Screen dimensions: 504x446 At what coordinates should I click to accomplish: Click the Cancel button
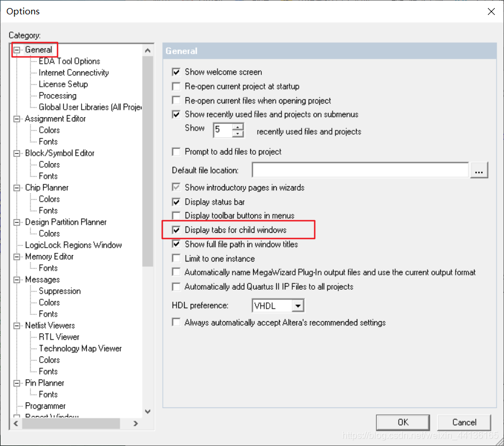464,422
